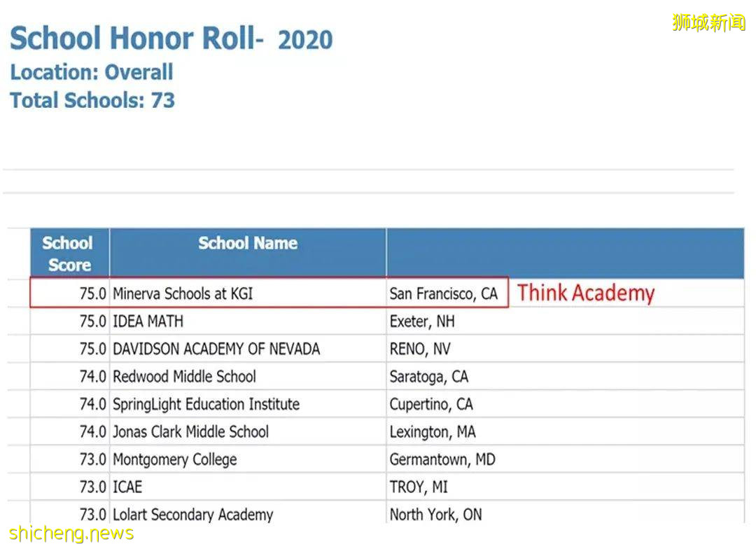This screenshot has height=547, width=756.
Task: Click the North York, ON location cell
Action: (435, 515)
